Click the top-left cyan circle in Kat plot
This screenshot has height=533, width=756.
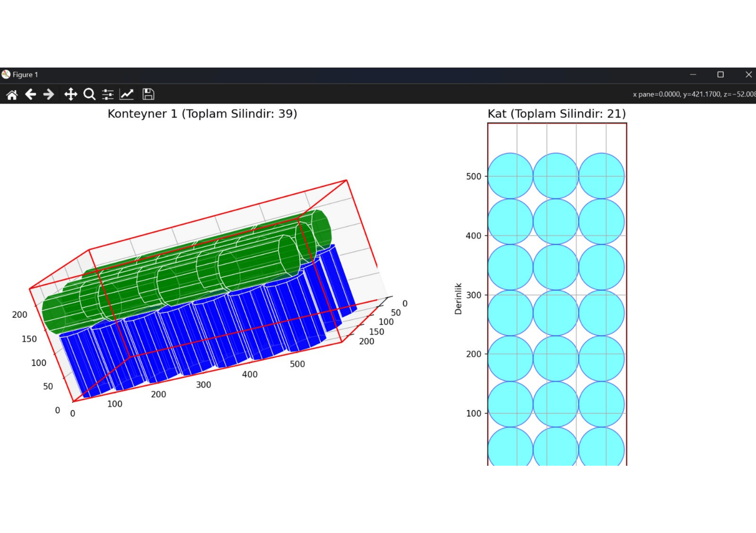click(x=510, y=176)
